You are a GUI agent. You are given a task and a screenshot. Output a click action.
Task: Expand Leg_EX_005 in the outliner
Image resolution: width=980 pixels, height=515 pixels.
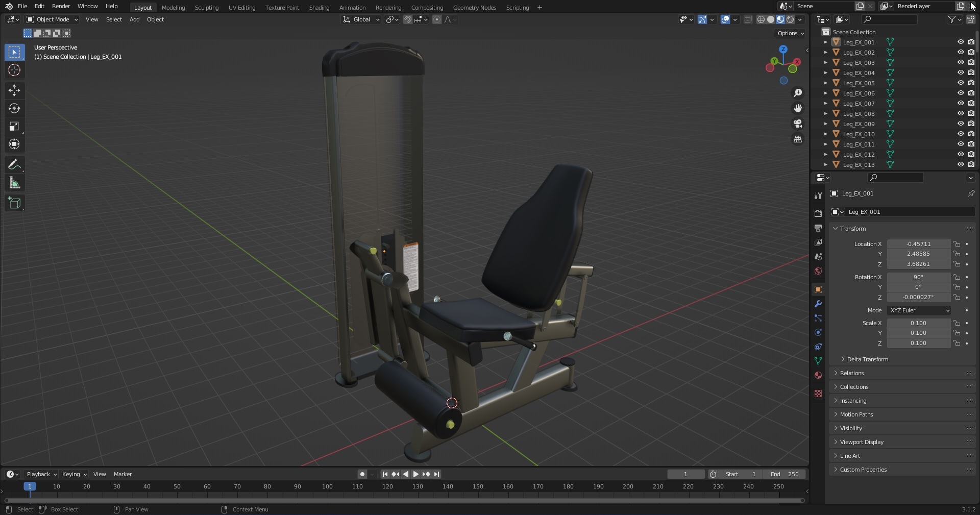(826, 83)
